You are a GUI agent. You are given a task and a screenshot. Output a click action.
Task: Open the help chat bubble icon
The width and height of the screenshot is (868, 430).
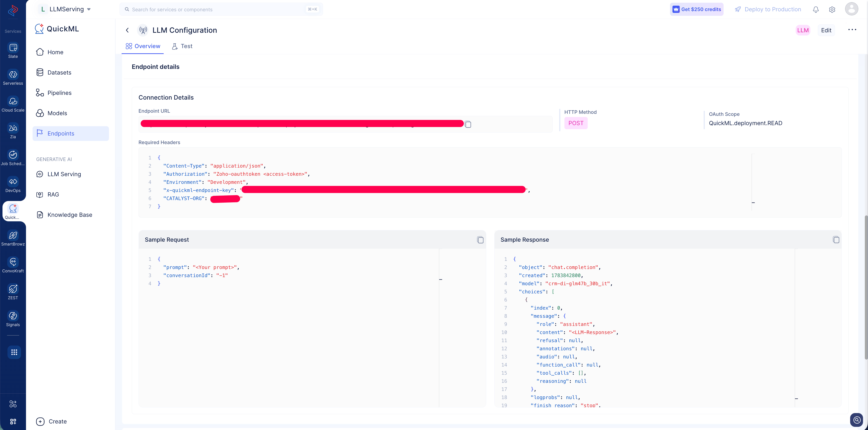click(856, 420)
